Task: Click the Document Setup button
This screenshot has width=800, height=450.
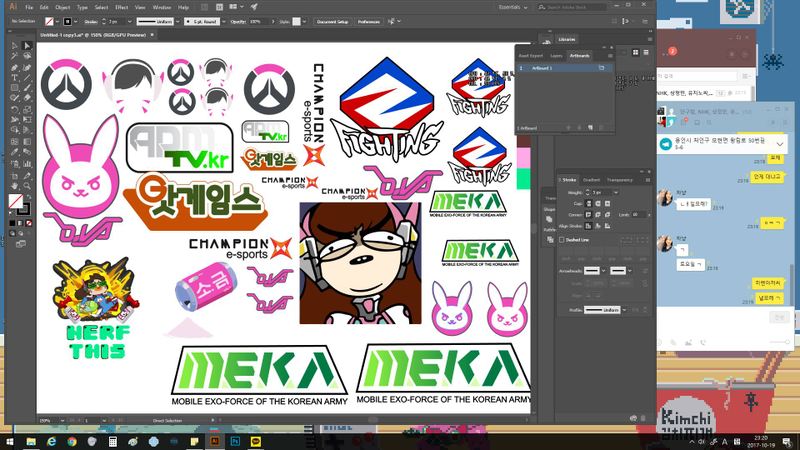Action: pos(332,21)
